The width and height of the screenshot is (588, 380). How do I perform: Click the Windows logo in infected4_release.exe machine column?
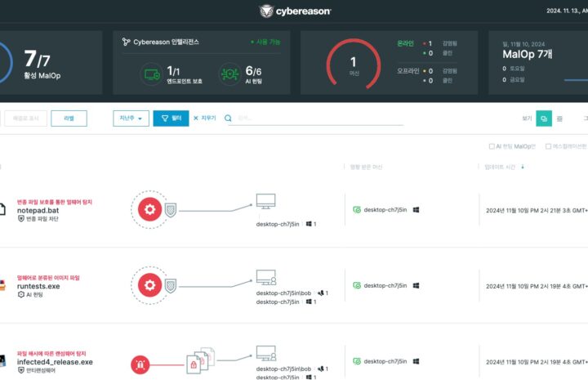point(416,361)
